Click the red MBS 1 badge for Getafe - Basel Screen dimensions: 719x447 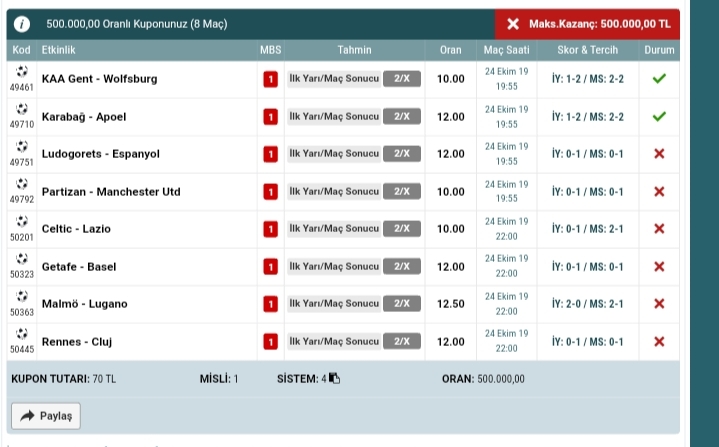pos(271,266)
